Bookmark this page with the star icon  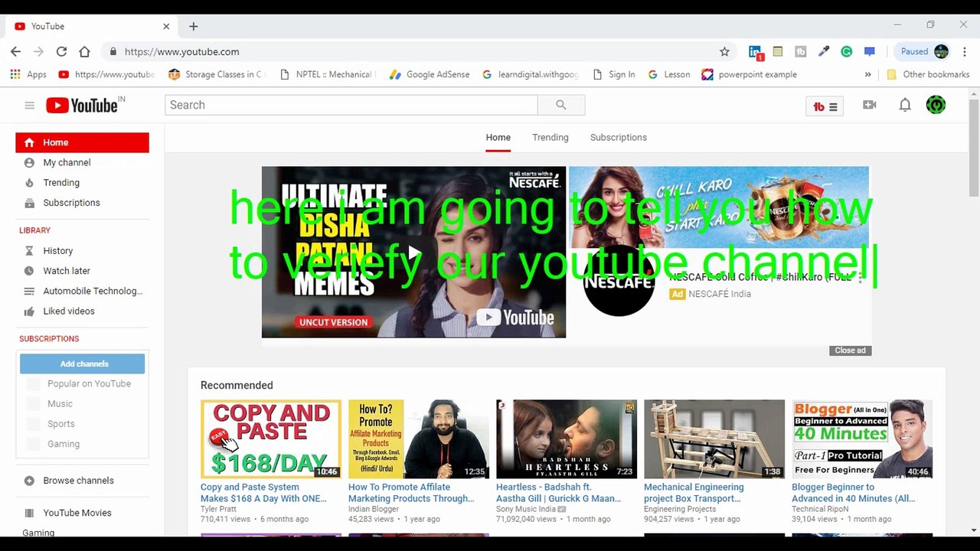[x=724, y=51]
